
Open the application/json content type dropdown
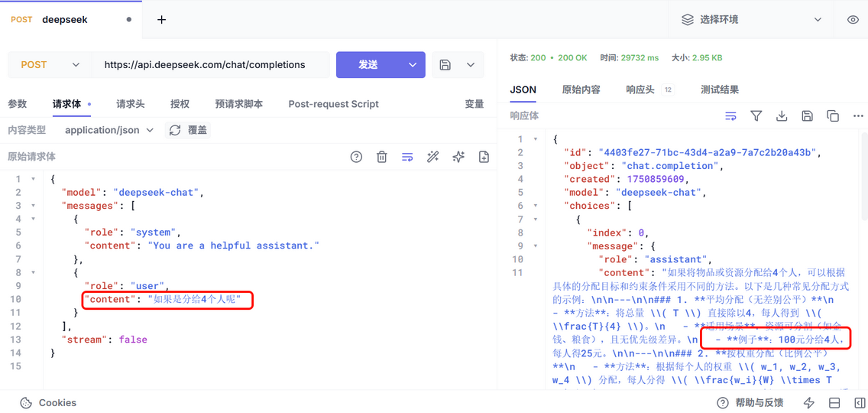[x=109, y=130]
